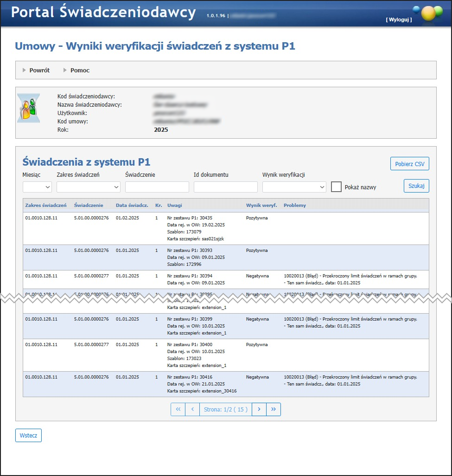This screenshot has width=452, height=476.
Task: Open the Pomoc menu item
Action: point(80,71)
